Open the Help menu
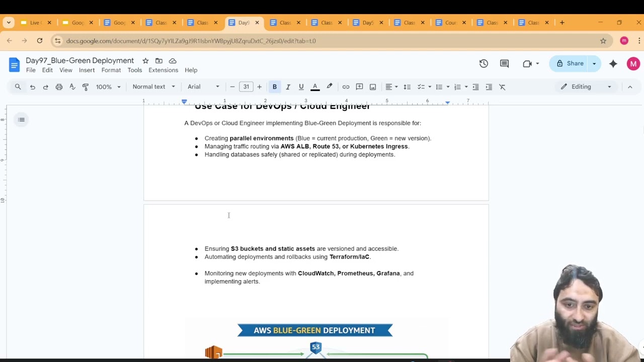The width and height of the screenshot is (644, 362). pyautogui.click(x=191, y=70)
